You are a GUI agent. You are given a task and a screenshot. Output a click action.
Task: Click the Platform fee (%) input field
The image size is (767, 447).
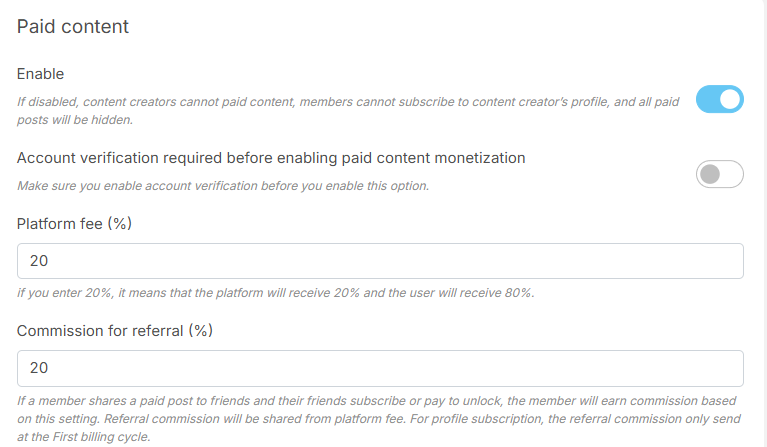[x=380, y=261]
